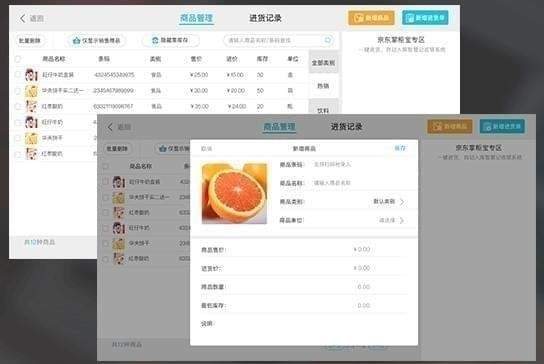Switch to 商品管理 tab in the front window
The height and width of the screenshot is (364, 544).
279,126
